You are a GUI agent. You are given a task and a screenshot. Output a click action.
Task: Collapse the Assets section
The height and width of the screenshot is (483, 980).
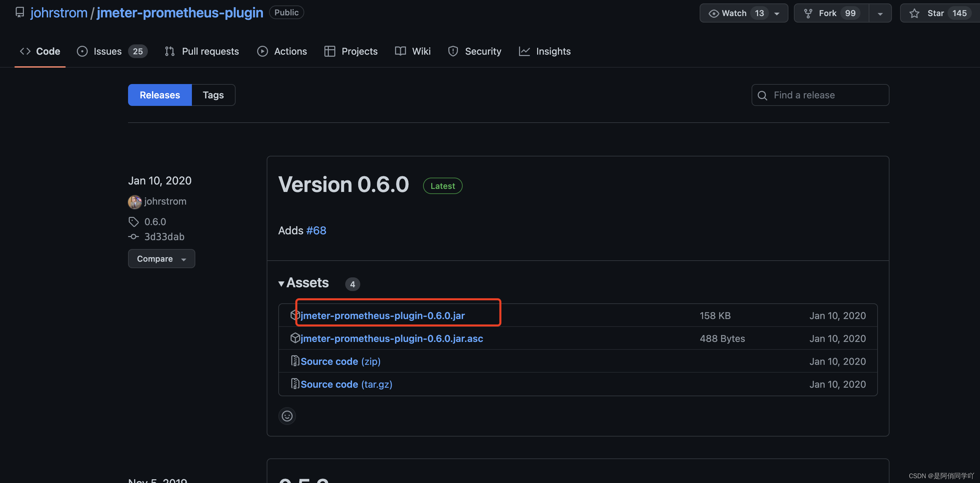[x=304, y=283]
